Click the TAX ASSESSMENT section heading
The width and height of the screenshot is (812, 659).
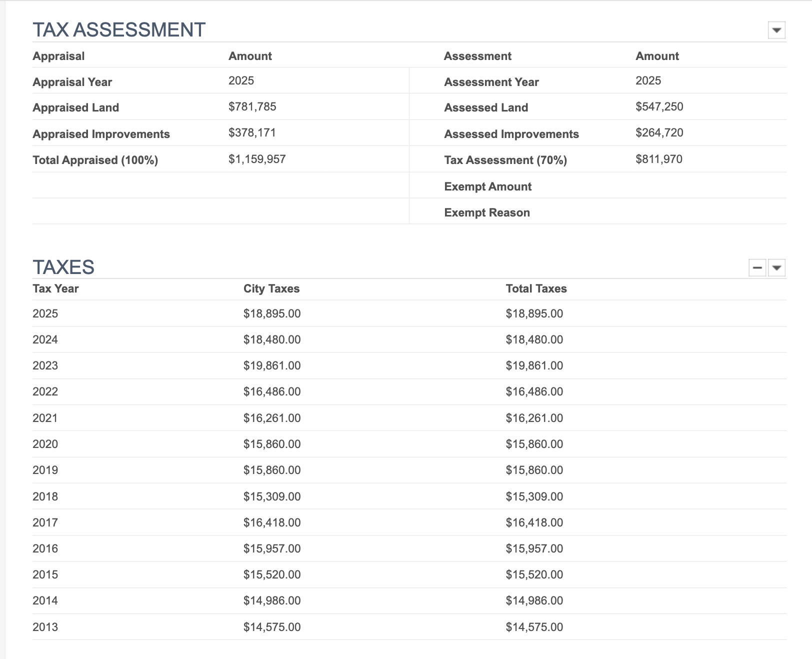(119, 30)
